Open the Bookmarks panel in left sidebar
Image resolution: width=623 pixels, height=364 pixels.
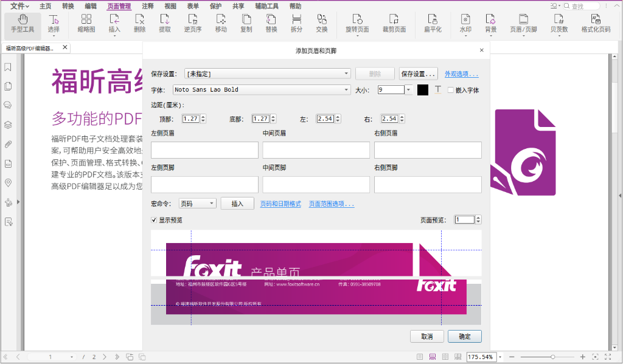point(8,67)
